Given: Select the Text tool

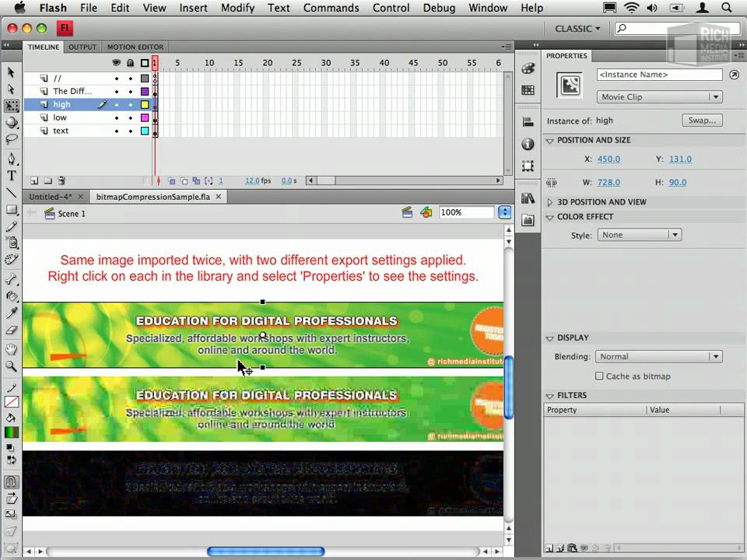Looking at the screenshot, I should pos(12,175).
